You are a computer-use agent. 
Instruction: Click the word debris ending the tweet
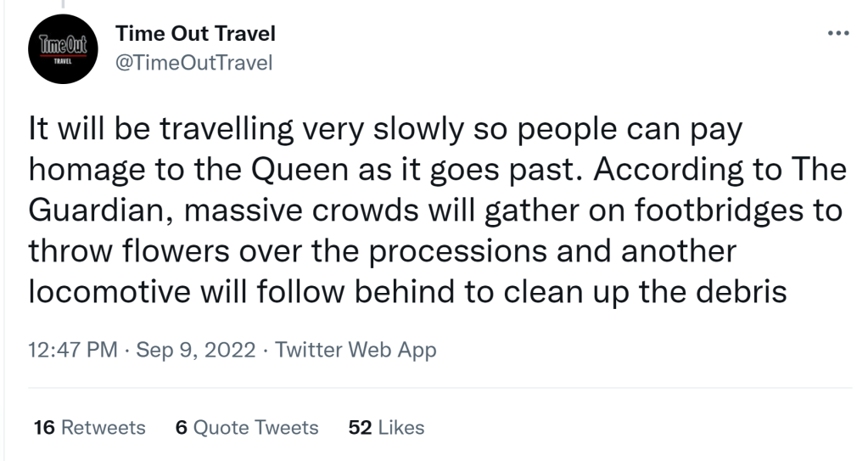pyautogui.click(x=745, y=290)
